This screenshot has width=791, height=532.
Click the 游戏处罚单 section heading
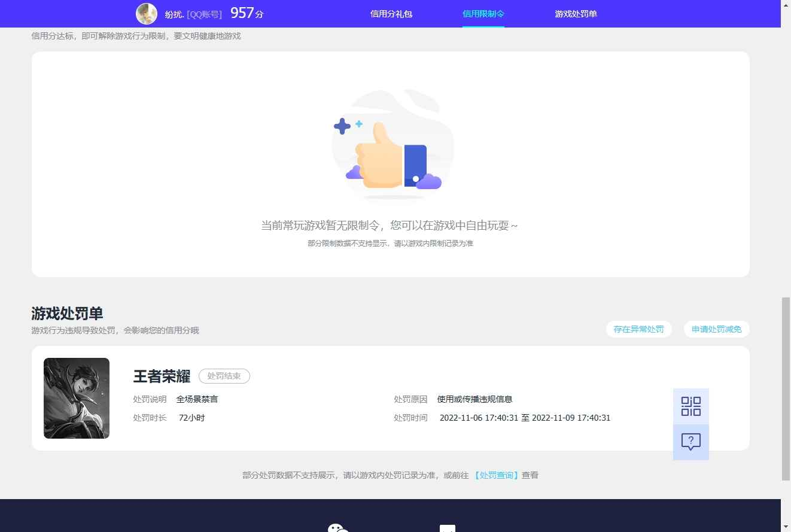tap(68, 314)
